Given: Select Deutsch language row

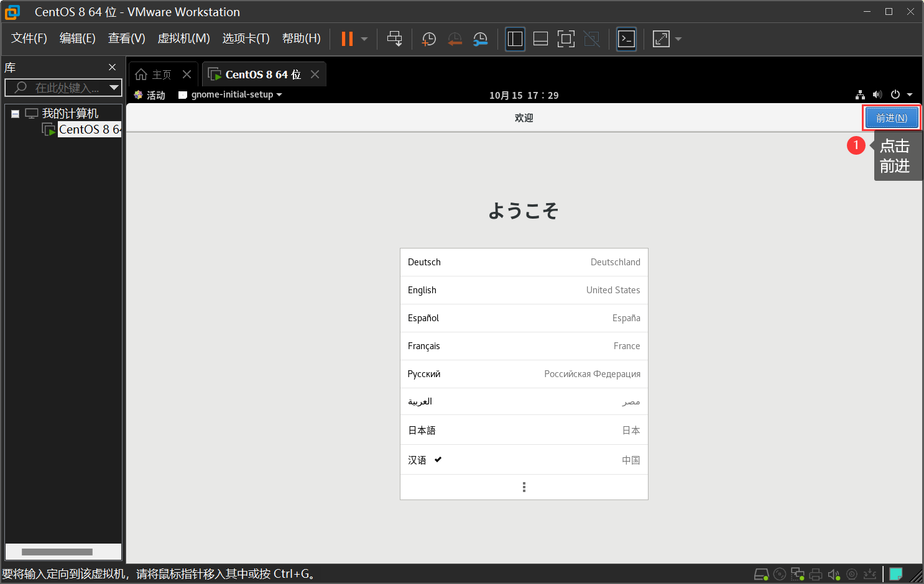Looking at the screenshot, I should point(524,262).
